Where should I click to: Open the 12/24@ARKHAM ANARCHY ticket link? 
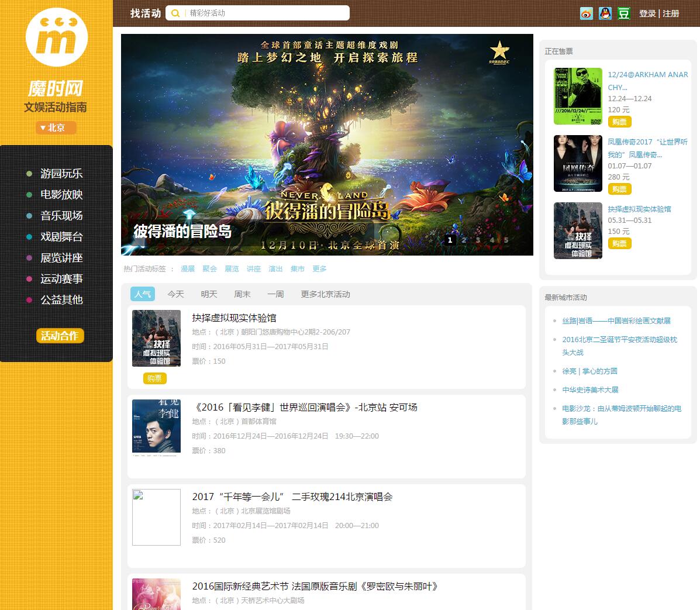coord(648,81)
